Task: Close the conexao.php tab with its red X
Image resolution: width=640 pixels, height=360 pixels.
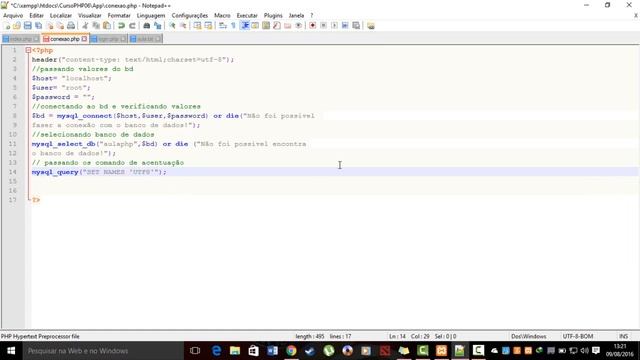Action: click(84, 39)
